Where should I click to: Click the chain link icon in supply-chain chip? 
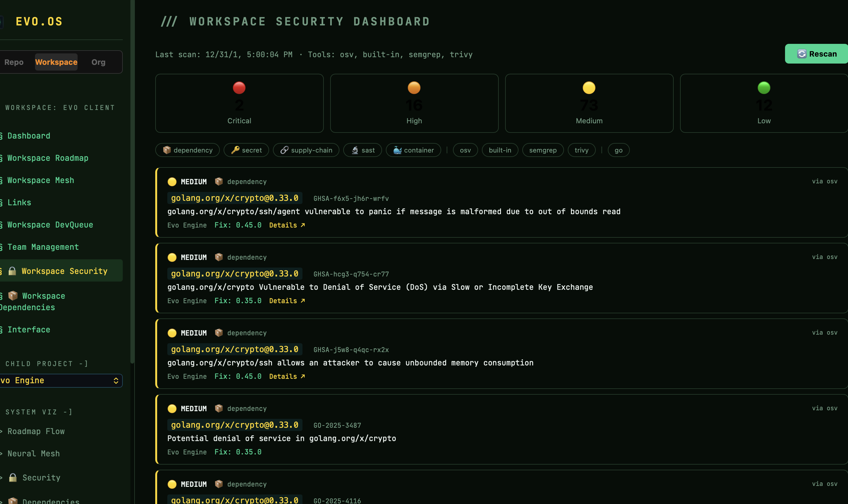284,150
